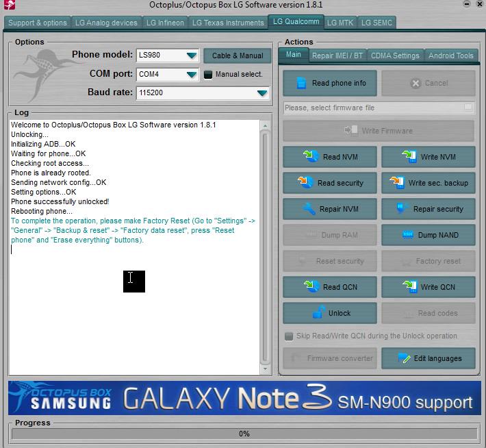This screenshot has width=486, height=448.
Task: Minimize the Octoplus window
Action: point(466,4)
